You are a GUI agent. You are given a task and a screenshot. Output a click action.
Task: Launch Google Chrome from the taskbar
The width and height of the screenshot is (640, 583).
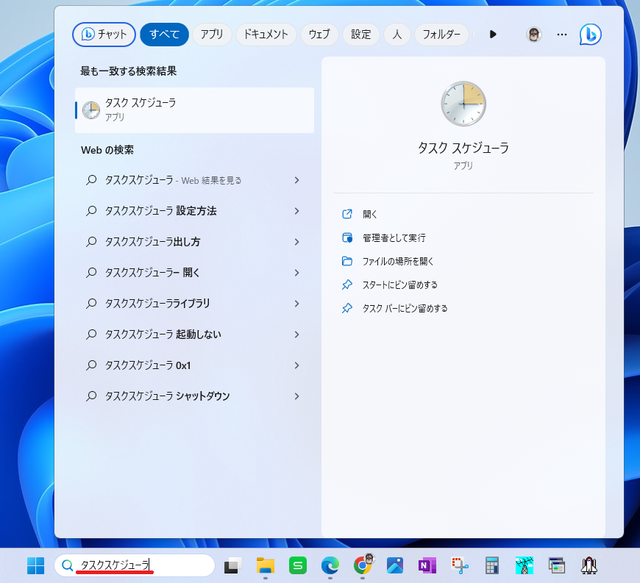(x=362, y=565)
